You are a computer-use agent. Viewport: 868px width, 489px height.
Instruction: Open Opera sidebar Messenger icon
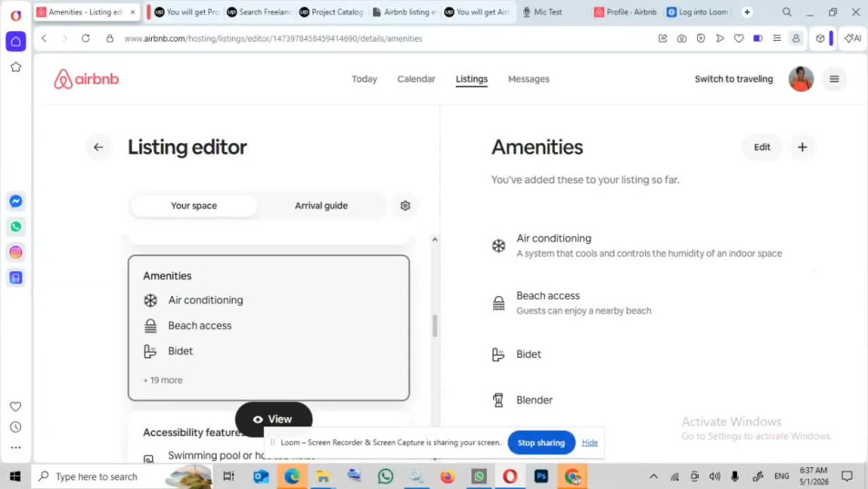[x=16, y=201]
